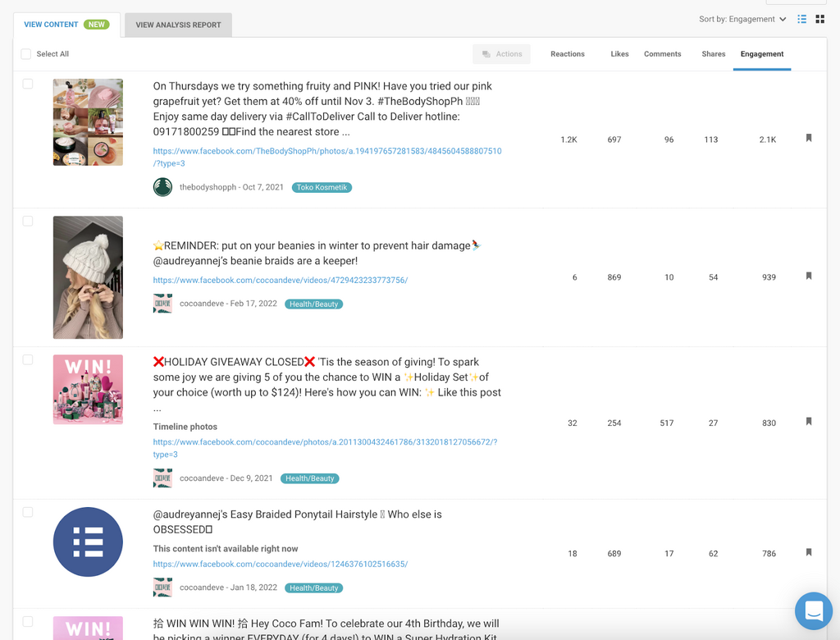Switch to grid view layout icon

[x=819, y=19]
